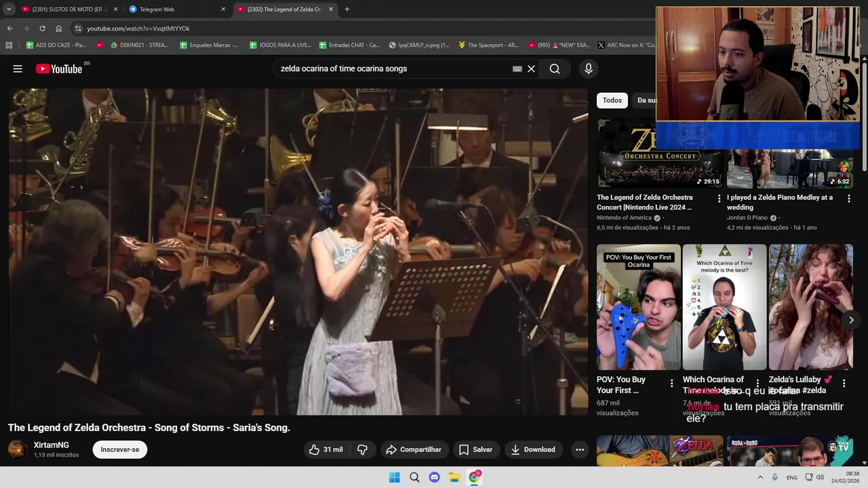Select the Todos filter chip
Image resolution: width=868 pixels, height=488 pixels.
612,100
